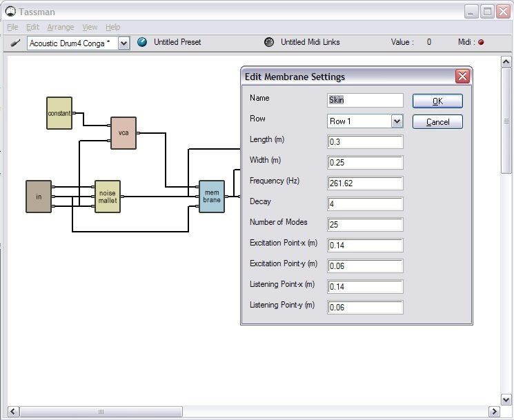The width and height of the screenshot is (514, 420).
Task: Click the vertical scrollbar thumb
Action: 506,121
